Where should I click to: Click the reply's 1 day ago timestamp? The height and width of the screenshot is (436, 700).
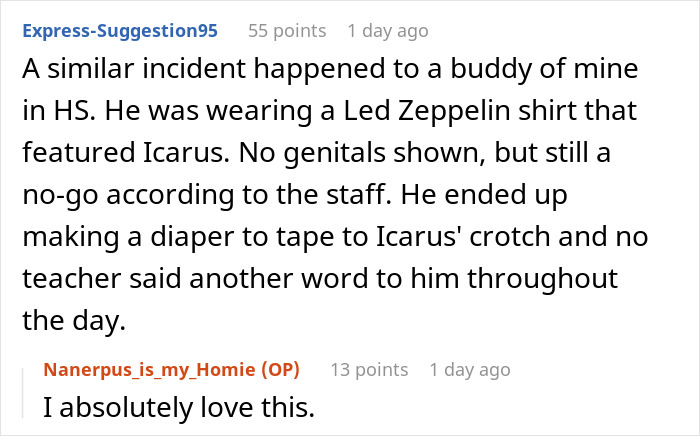tap(470, 370)
